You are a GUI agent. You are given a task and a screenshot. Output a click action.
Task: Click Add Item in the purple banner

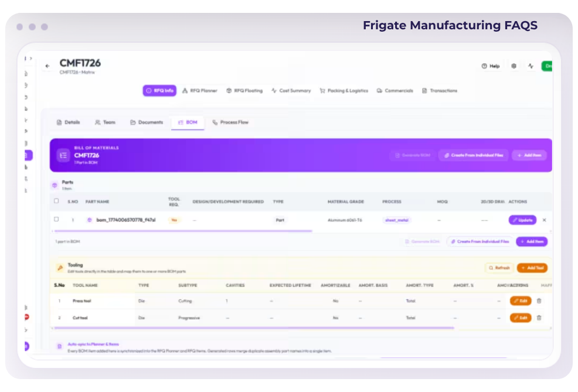529,155
